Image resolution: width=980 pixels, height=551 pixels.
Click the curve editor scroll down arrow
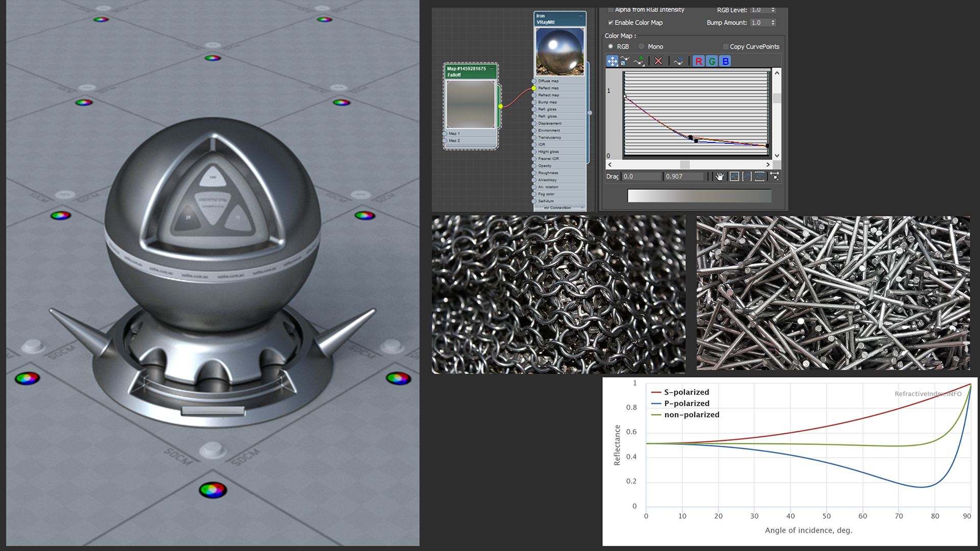(x=777, y=156)
